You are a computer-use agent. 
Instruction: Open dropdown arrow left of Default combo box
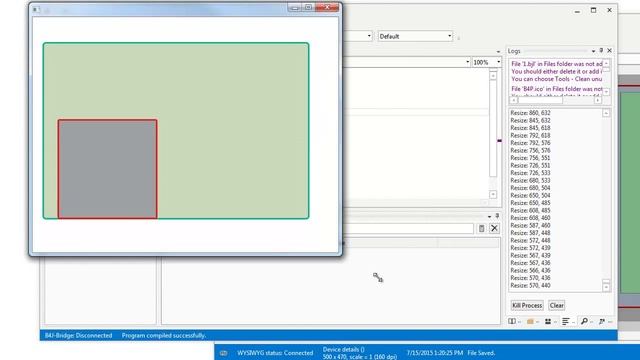[x=369, y=36]
